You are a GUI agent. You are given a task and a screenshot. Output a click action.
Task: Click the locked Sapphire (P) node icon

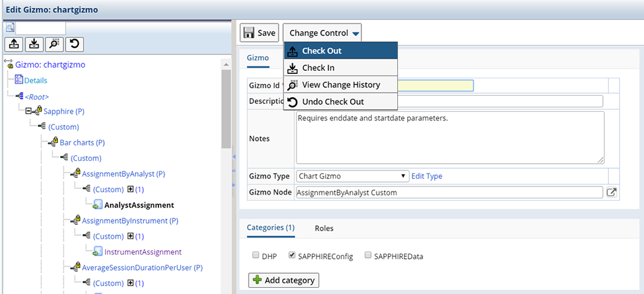coord(38,111)
